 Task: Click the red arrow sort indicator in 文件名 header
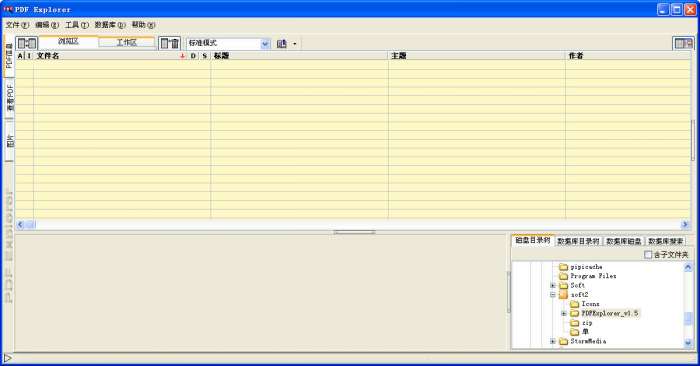click(182, 56)
